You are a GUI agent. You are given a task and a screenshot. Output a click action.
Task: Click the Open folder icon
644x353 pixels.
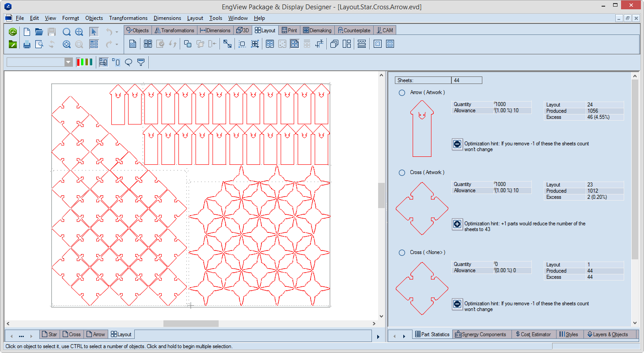[x=39, y=32]
